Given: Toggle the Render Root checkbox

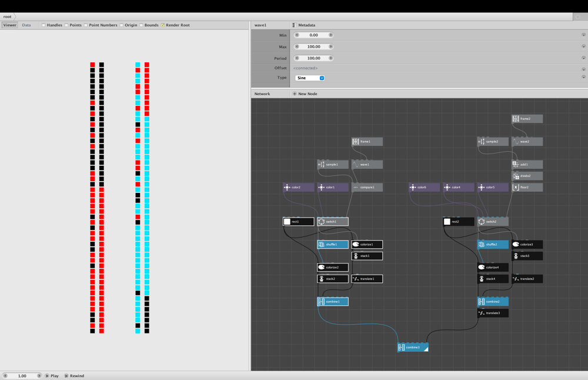Looking at the screenshot, I should click(x=163, y=25).
